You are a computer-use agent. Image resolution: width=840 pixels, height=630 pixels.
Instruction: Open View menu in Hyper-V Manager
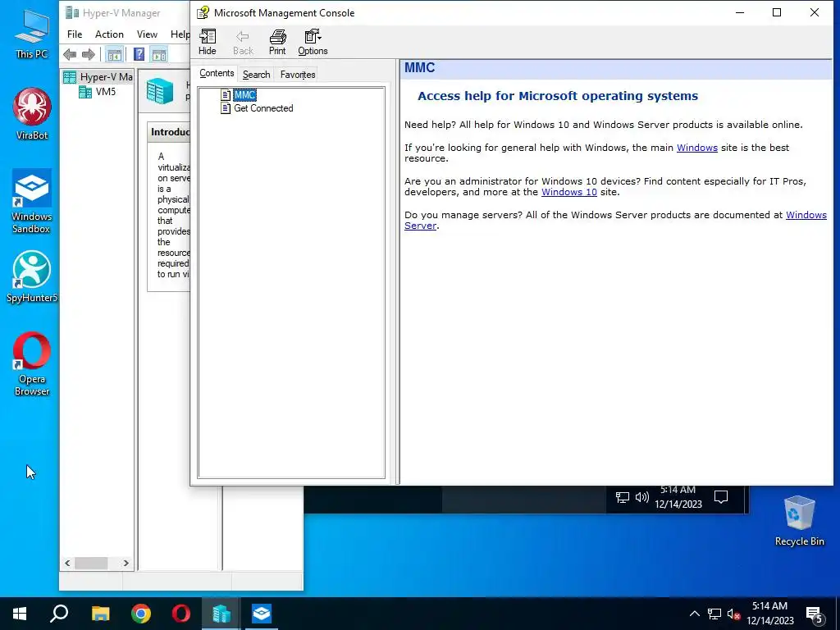147,34
